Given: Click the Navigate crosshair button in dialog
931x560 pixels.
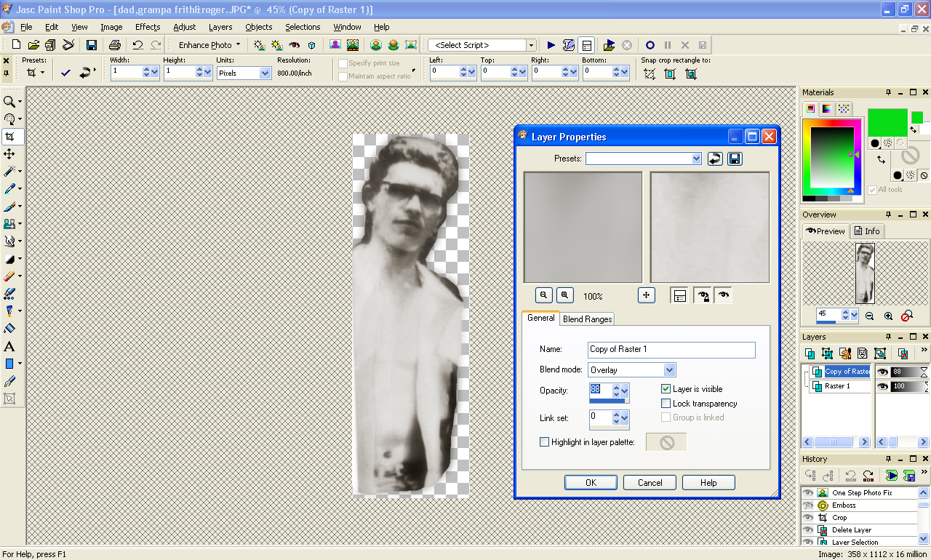Looking at the screenshot, I should [646, 295].
